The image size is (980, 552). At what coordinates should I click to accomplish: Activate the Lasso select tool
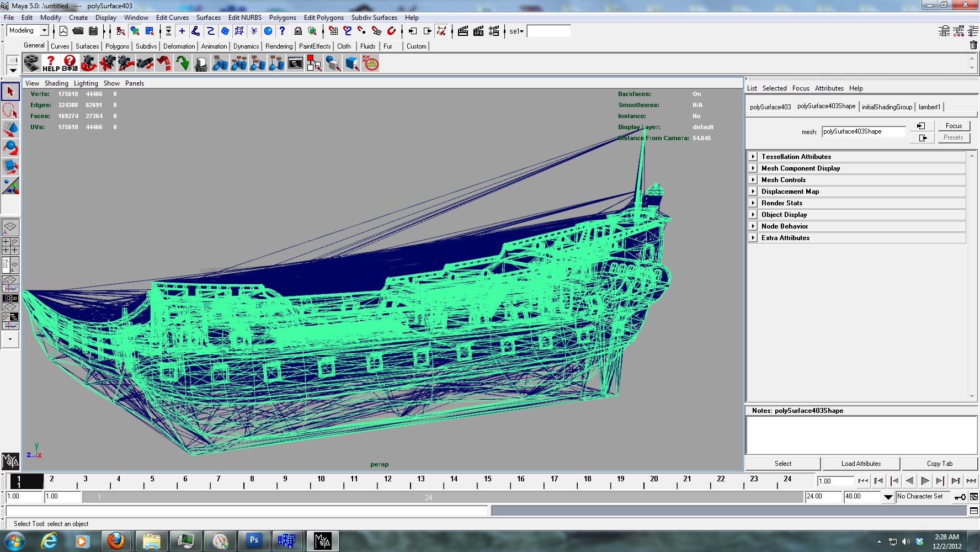10,110
